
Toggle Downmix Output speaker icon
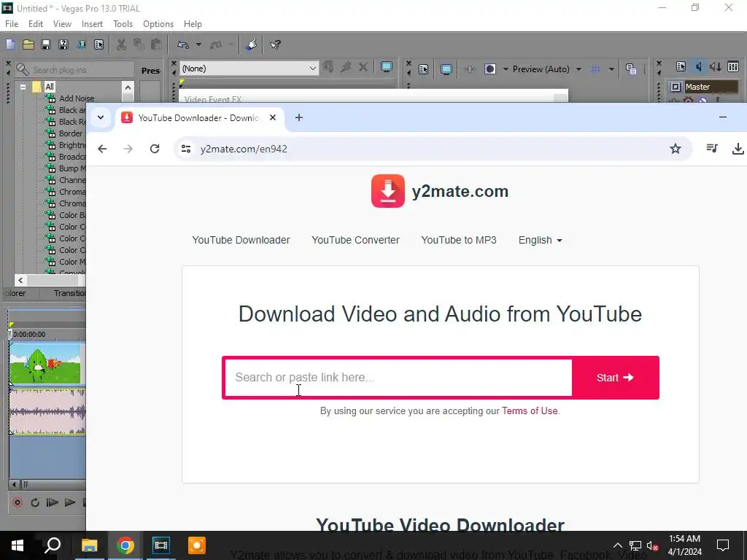coord(698,66)
